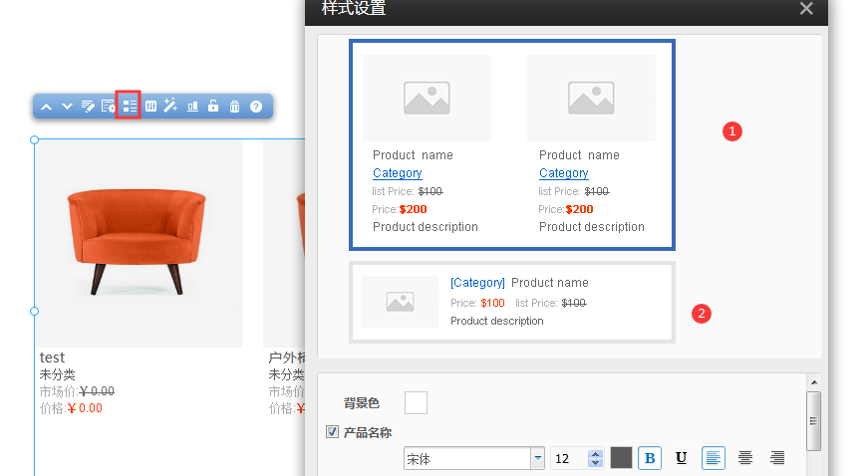The image size is (868, 476).
Task: Toggle underline formatting for product name
Action: click(x=682, y=458)
